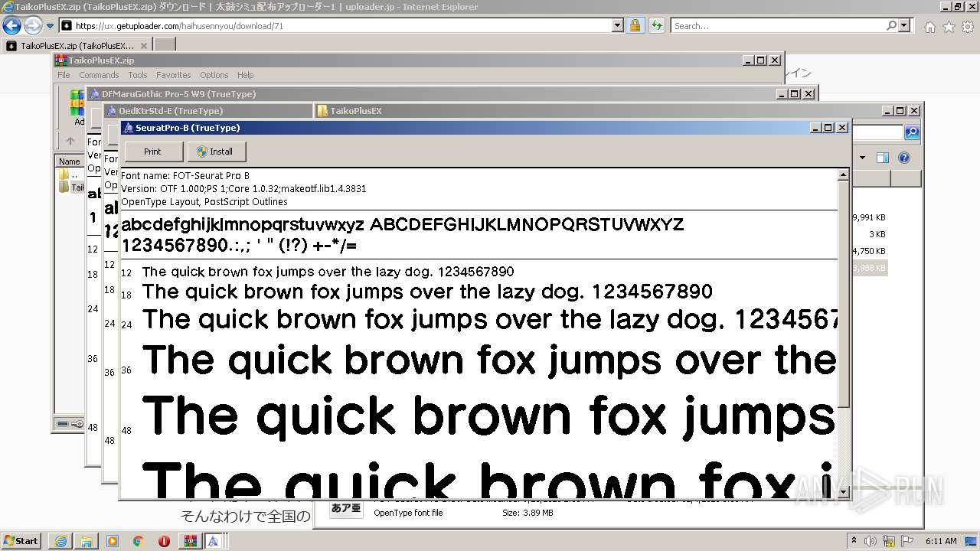Open Internet Explorer from the taskbar
This screenshot has width=980, height=551.
60,541
